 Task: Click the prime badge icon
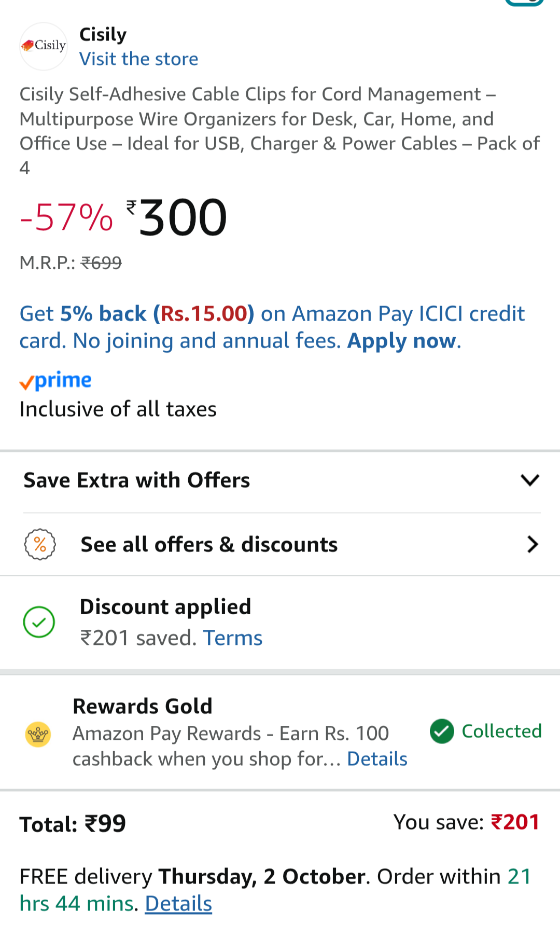point(55,381)
